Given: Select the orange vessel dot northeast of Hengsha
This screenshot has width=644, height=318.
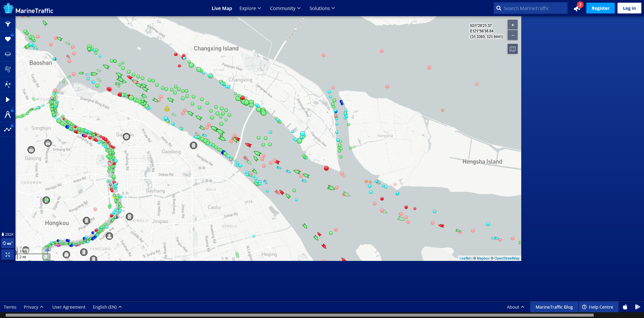Looking at the screenshot, I should [x=443, y=110].
